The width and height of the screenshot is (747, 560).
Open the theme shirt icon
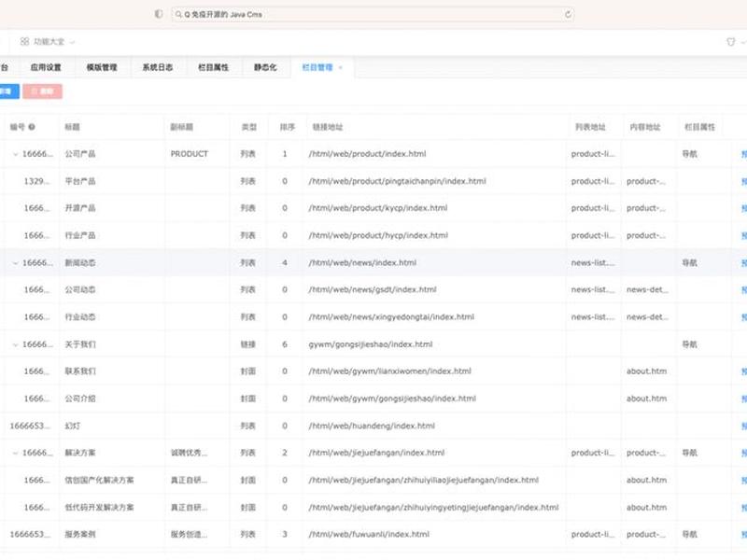[x=731, y=42]
